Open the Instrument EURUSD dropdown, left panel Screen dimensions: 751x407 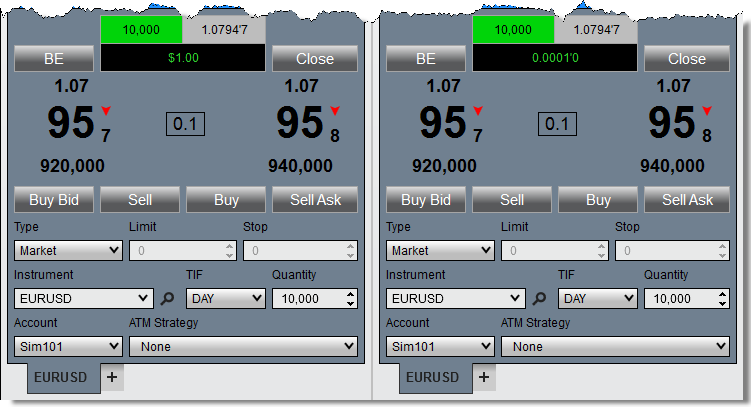click(84, 298)
